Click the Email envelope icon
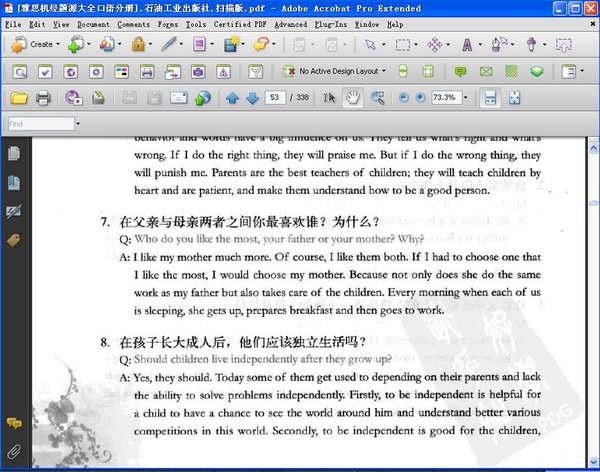 point(179,98)
